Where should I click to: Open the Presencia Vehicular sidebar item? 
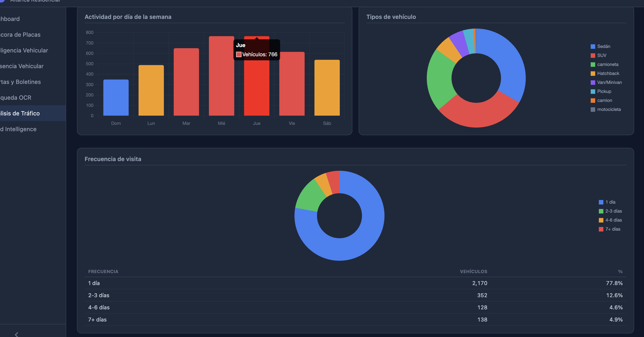pos(22,66)
